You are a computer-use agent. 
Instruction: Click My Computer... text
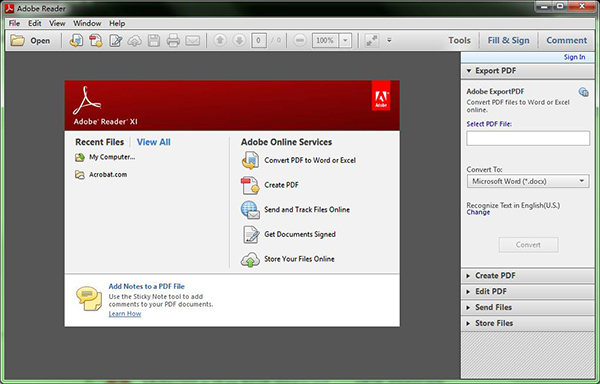[x=112, y=157]
